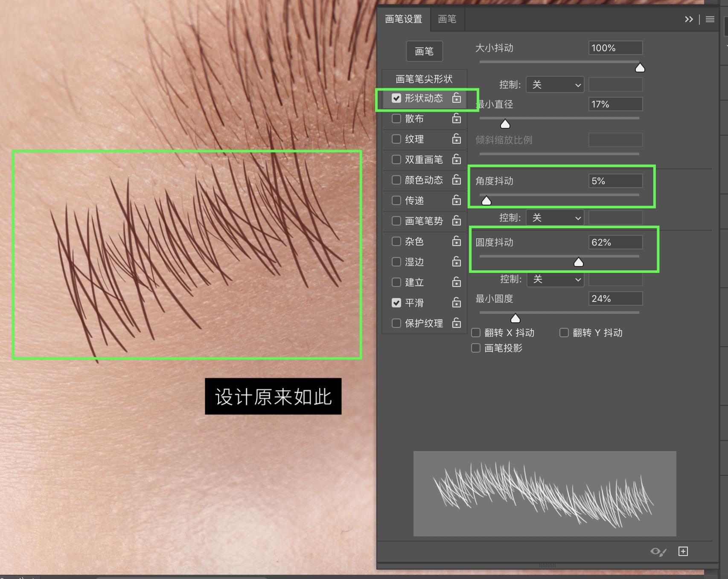Enable the 纹理 option label

click(x=415, y=139)
